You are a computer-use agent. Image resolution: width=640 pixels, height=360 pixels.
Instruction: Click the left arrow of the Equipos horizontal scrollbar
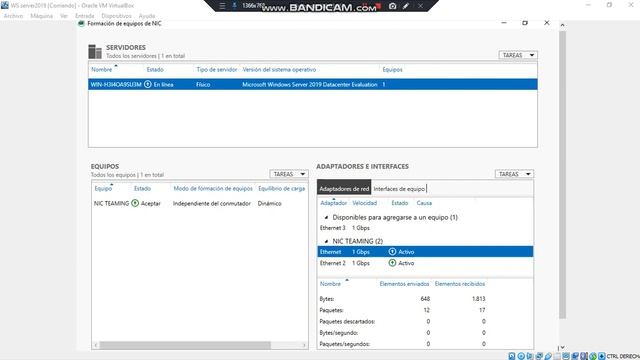[96, 345]
